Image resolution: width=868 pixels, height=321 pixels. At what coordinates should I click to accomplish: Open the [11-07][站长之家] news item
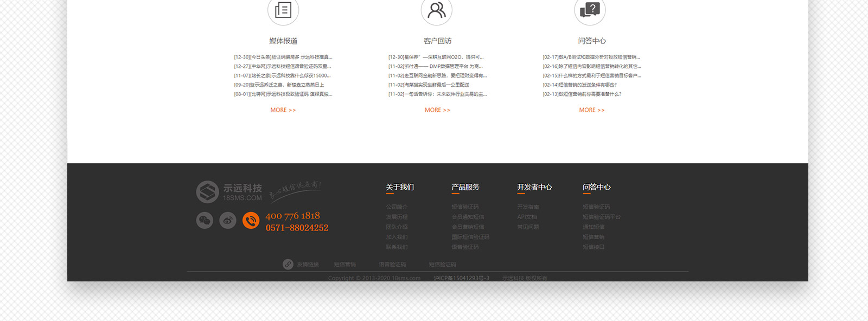pyautogui.click(x=283, y=75)
